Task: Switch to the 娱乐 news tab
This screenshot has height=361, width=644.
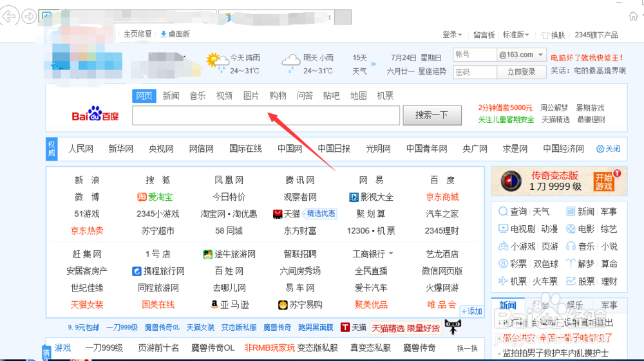Action: click(x=574, y=305)
